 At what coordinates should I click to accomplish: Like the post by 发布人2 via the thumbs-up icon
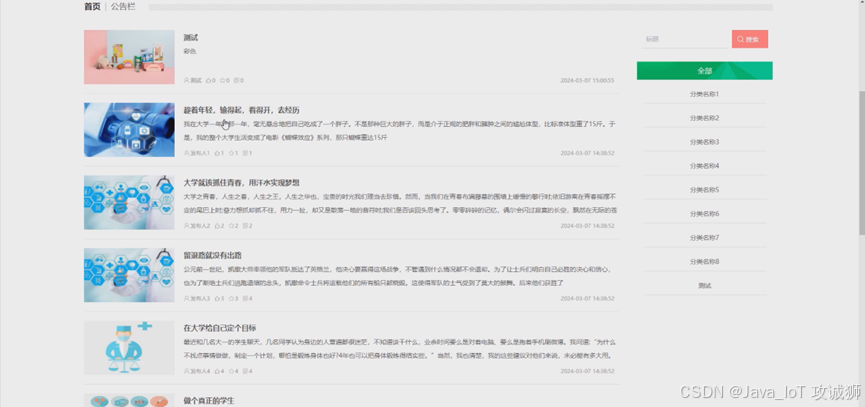217,226
